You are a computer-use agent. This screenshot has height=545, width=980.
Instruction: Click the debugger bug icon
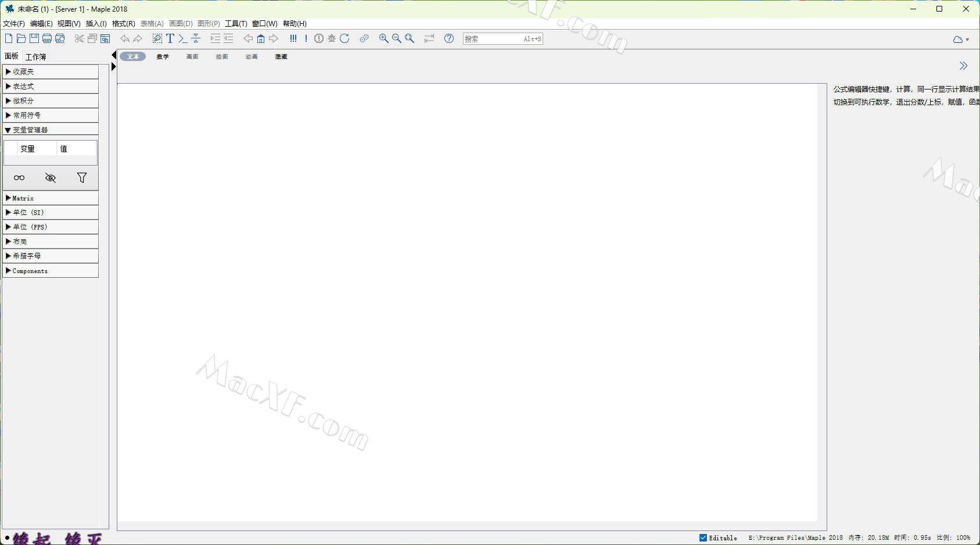tap(332, 38)
